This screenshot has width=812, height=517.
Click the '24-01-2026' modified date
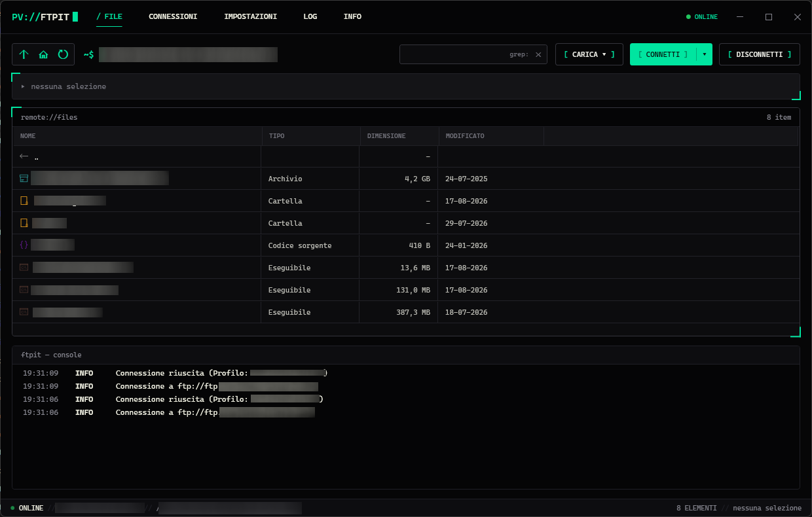coord(466,245)
